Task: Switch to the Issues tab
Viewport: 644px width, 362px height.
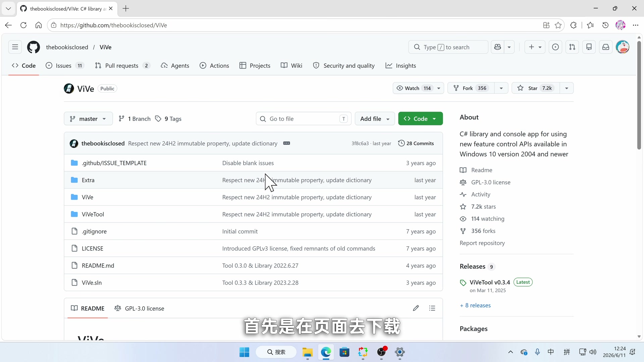Action: (65, 66)
